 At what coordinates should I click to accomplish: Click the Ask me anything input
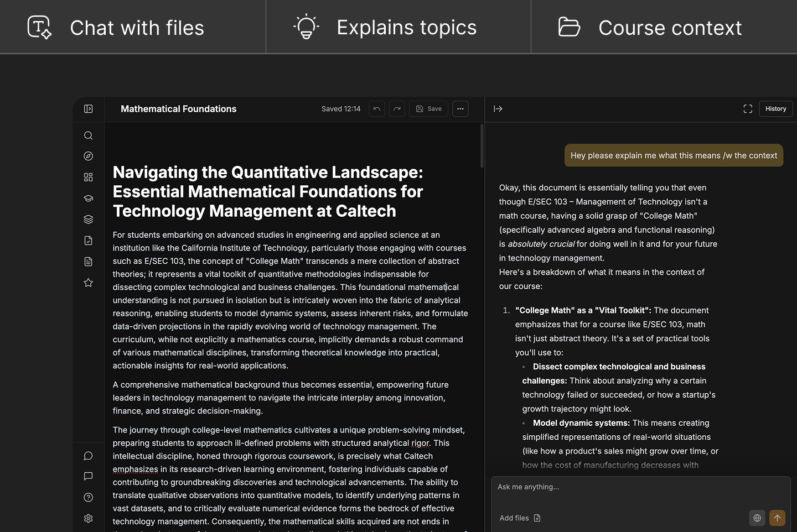pyautogui.click(x=641, y=487)
